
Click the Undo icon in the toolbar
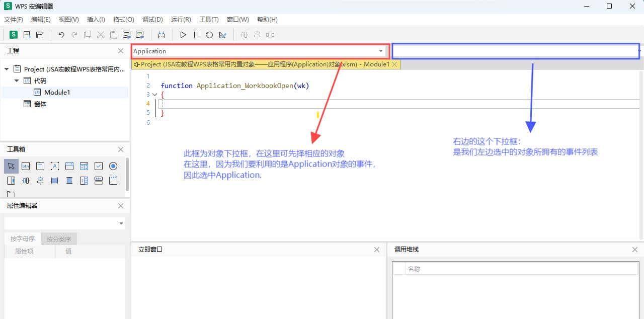pos(61,35)
